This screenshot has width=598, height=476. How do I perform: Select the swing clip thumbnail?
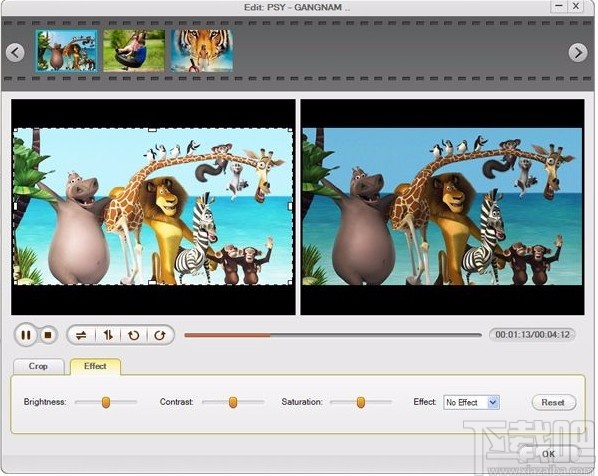tap(134, 51)
